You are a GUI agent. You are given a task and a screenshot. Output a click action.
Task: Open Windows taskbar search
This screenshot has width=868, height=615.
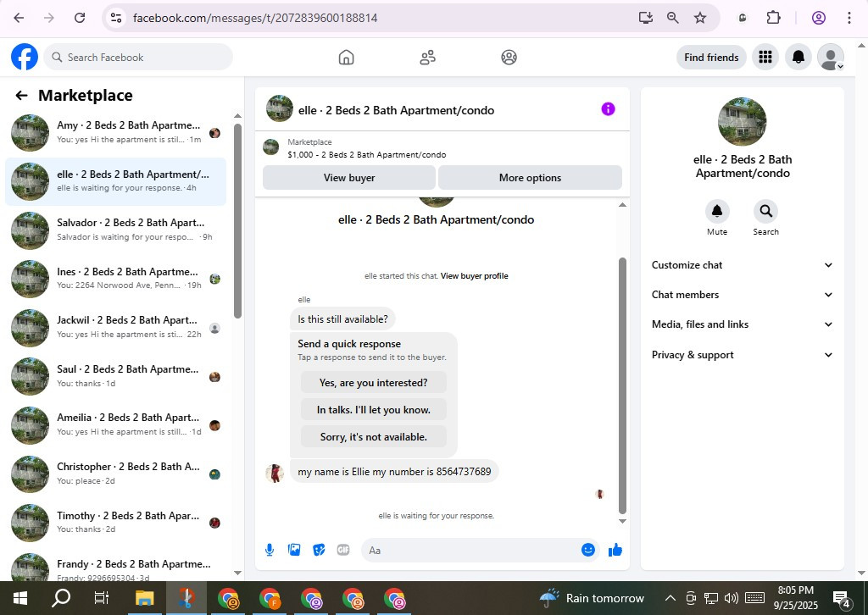click(61, 598)
